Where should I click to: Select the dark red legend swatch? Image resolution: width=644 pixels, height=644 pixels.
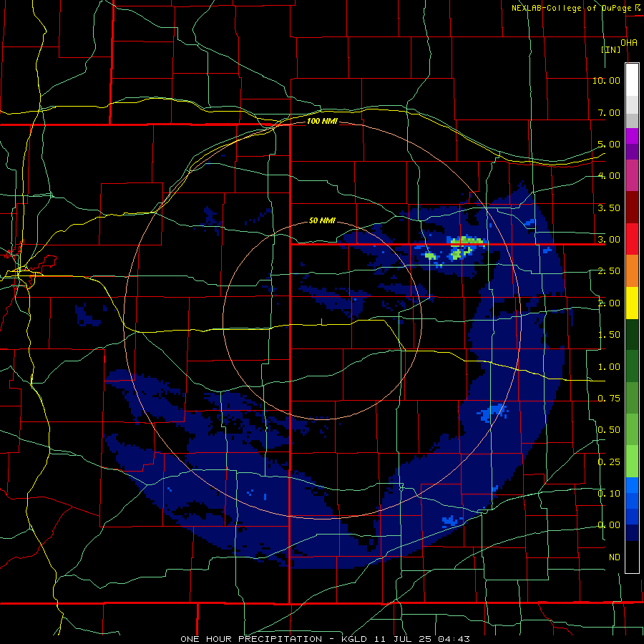coord(632,208)
